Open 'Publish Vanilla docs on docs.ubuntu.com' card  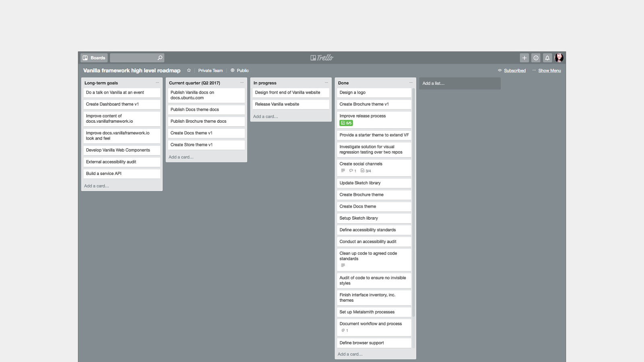206,95
